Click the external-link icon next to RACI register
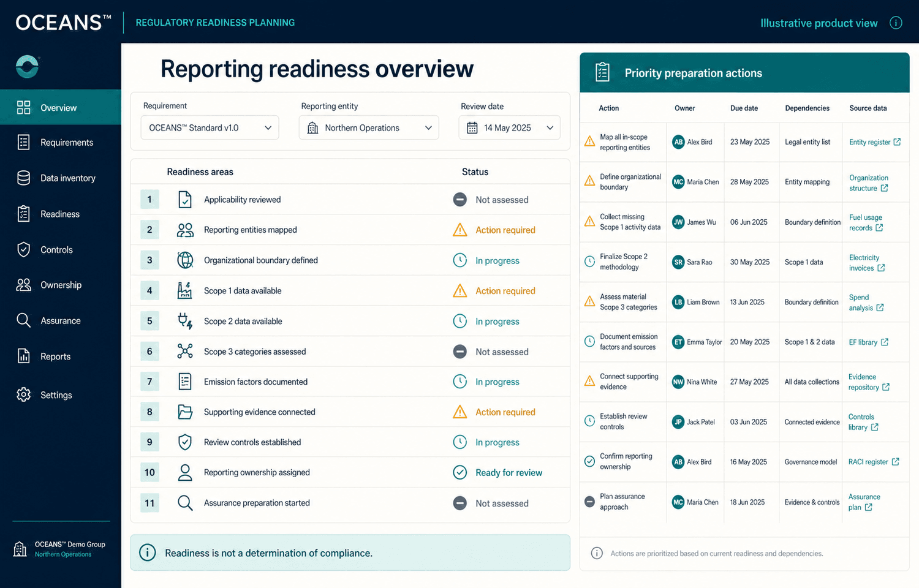The height and width of the screenshot is (588, 919). click(x=895, y=461)
